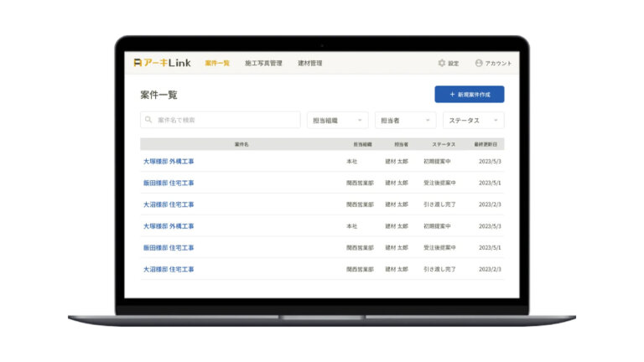The image size is (644, 362).
Task: Open the topmost 飯田様邸 住宅工事 project link
Action: 169,183
